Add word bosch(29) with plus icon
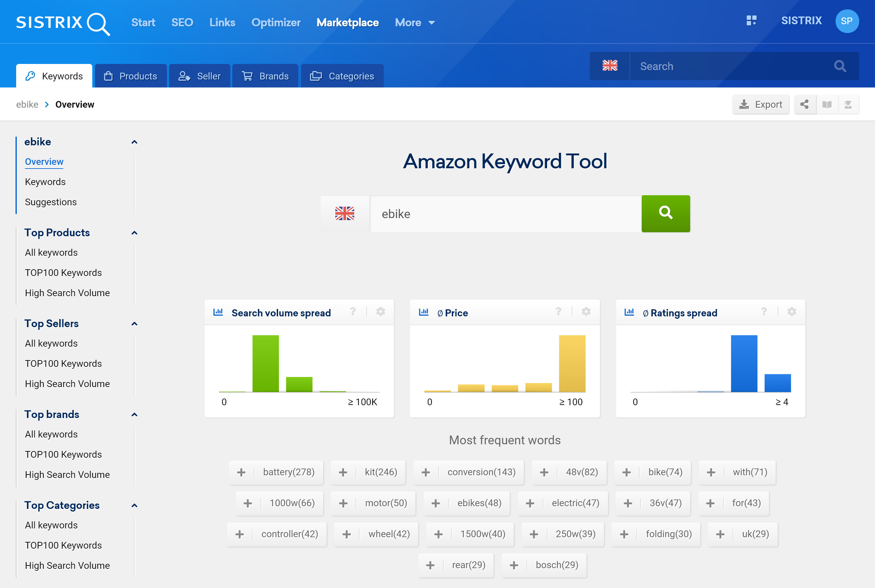Image resolution: width=875 pixels, height=588 pixels. (x=514, y=565)
